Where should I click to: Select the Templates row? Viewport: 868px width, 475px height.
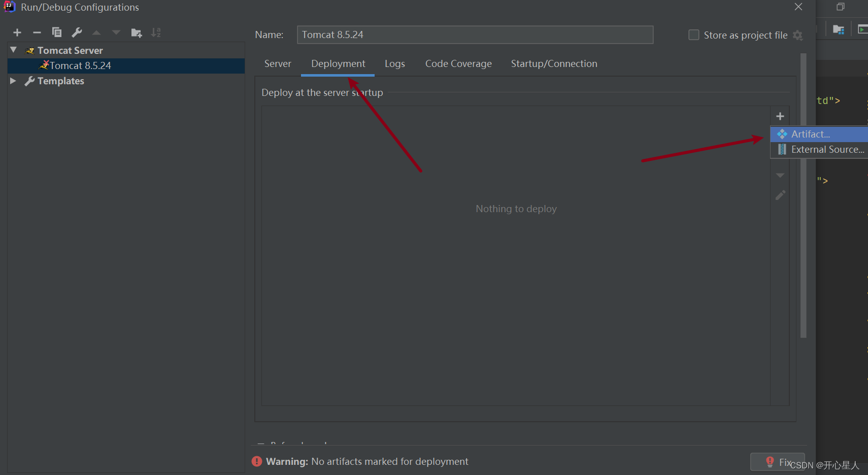coord(126,81)
